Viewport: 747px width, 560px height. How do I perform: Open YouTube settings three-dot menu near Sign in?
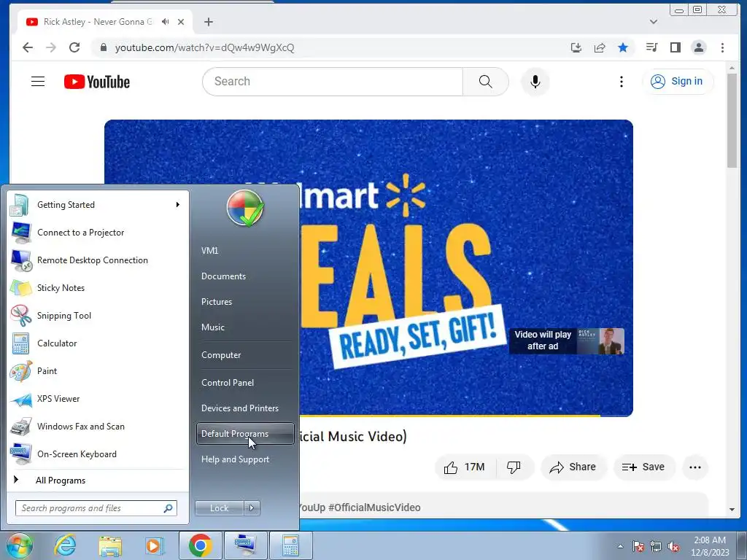click(x=622, y=82)
